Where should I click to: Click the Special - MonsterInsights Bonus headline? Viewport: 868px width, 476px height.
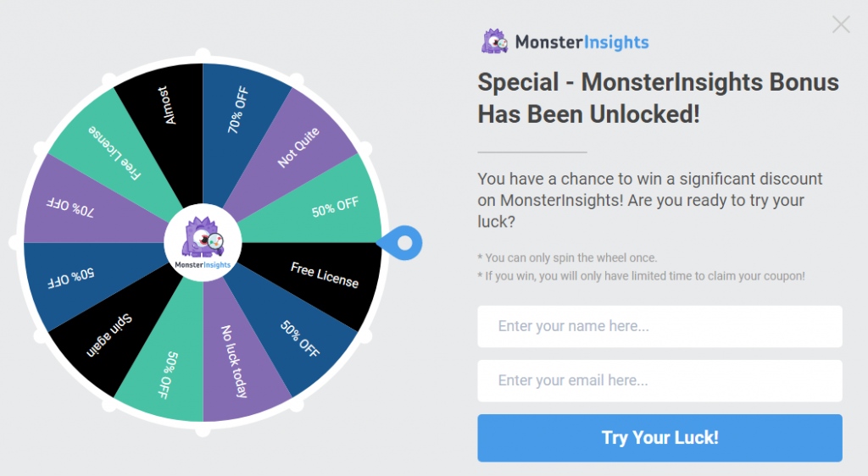pyautogui.click(x=658, y=98)
